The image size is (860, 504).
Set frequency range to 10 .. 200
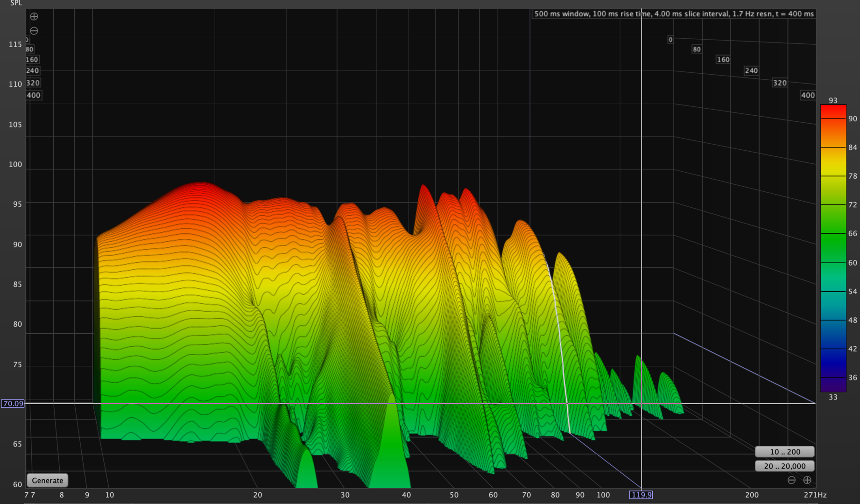pyautogui.click(x=784, y=452)
